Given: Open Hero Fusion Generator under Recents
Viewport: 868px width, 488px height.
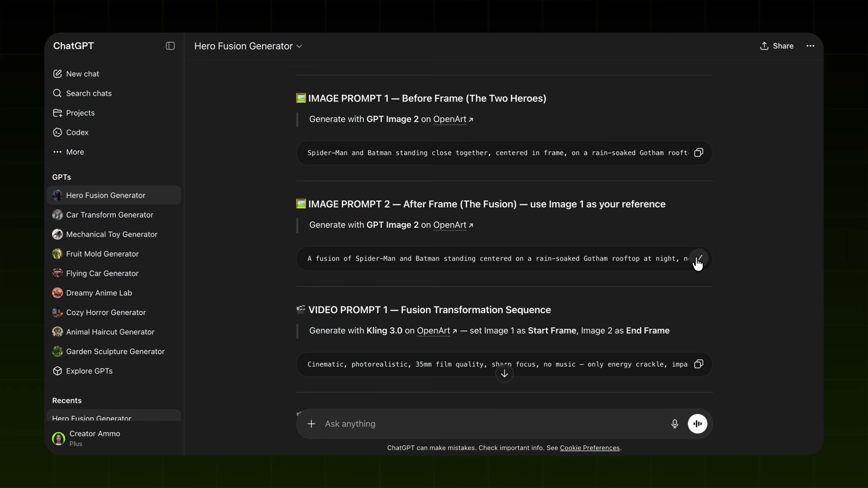Looking at the screenshot, I should [x=114, y=416].
